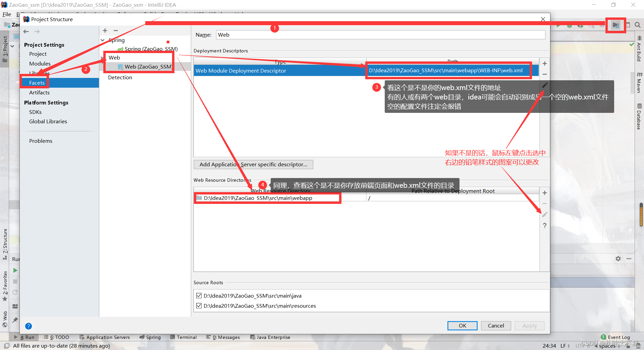Click the Debug bug icon in the toolbar
The image size is (644, 350).
[570, 25]
